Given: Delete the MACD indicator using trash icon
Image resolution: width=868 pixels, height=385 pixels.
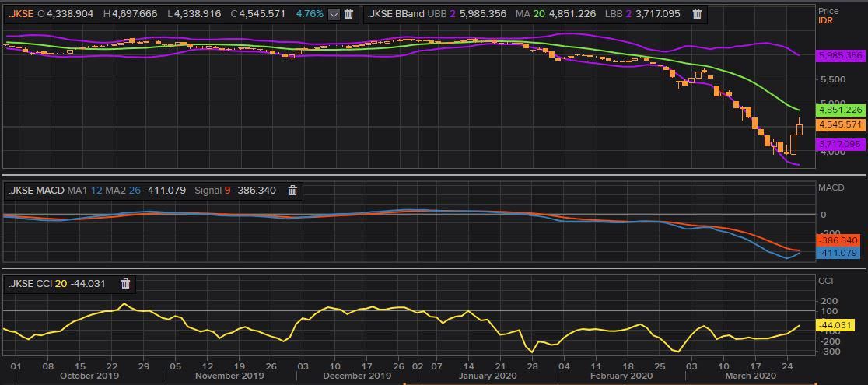Looking at the screenshot, I should [293, 191].
